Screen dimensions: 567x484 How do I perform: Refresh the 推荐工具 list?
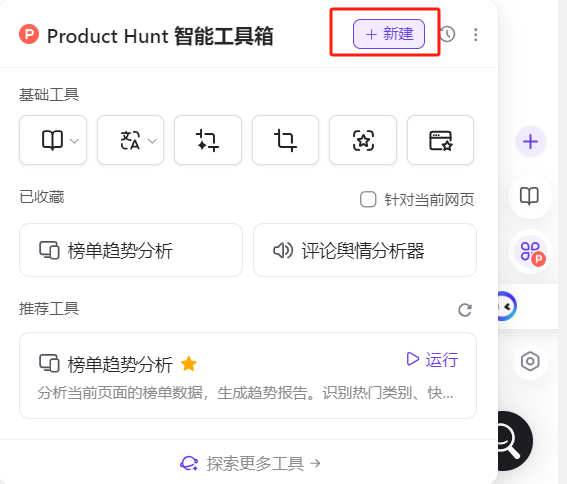point(465,310)
